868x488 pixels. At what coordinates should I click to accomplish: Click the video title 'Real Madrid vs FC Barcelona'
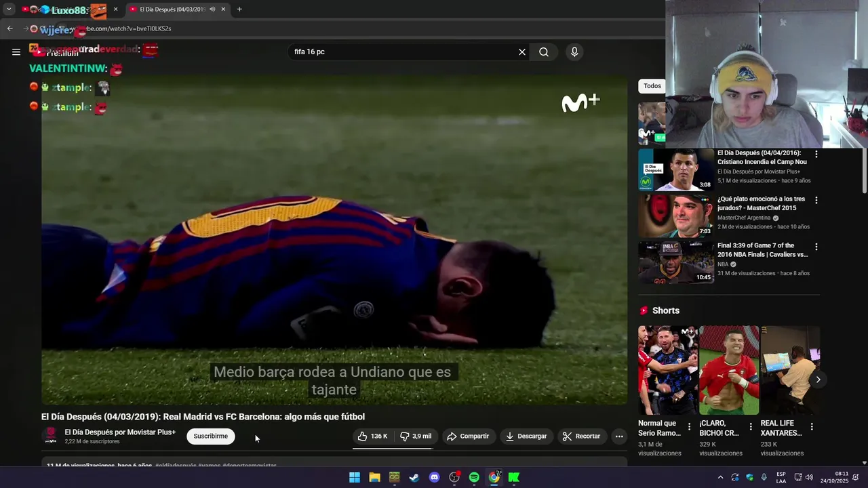point(203,417)
